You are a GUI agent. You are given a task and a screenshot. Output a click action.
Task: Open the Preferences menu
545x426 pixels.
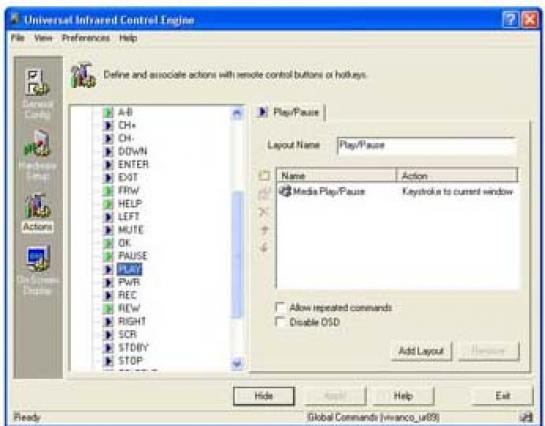(86, 38)
